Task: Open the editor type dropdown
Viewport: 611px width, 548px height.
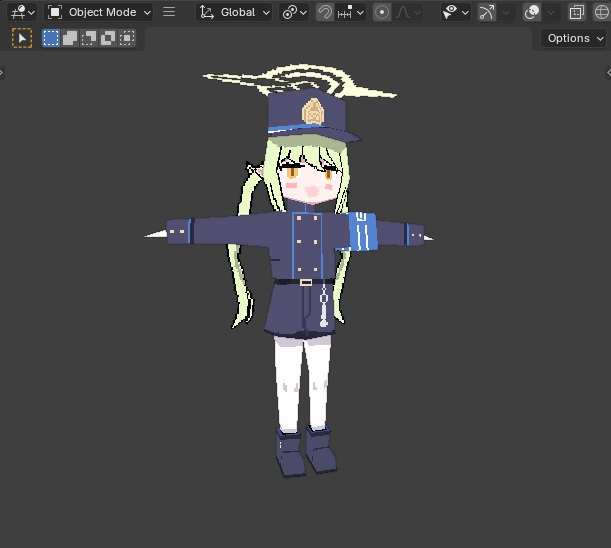Action: (22, 12)
